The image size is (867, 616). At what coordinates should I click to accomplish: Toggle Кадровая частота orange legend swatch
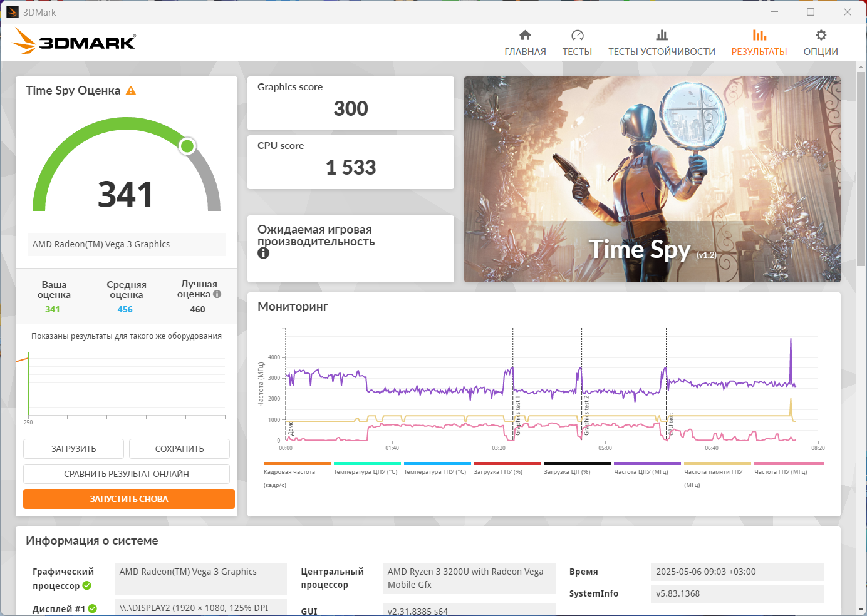(297, 464)
